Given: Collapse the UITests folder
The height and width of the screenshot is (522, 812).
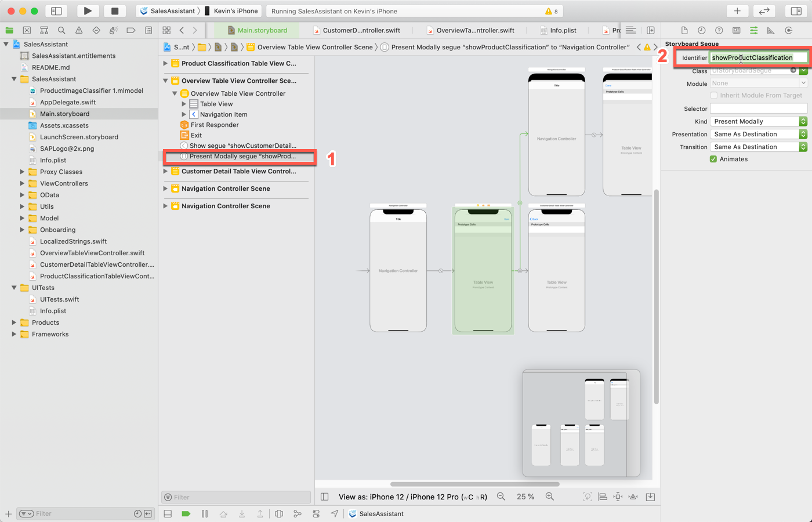Looking at the screenshot, I should pyautogui.click(x=14, y=288).
